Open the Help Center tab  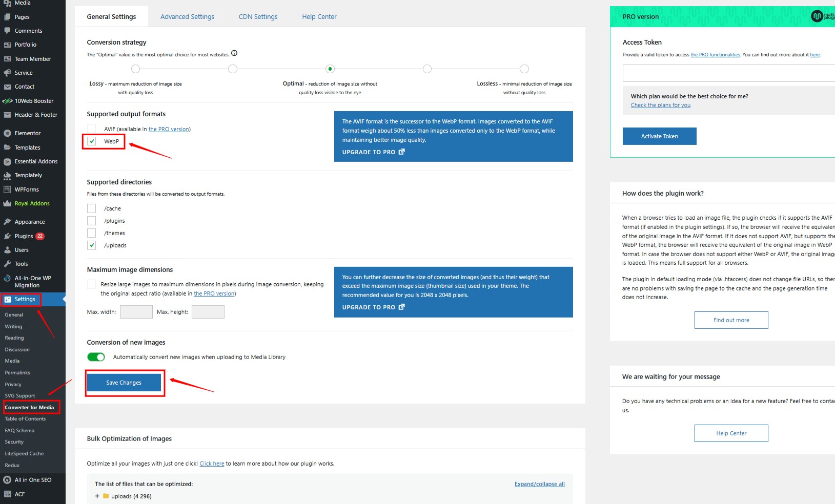pyautogui.click(x=319, y=17)
